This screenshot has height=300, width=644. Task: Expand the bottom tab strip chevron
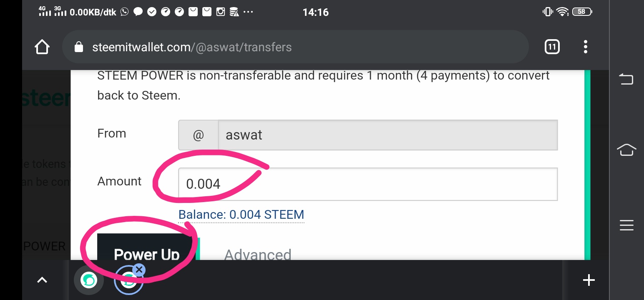pyautogui.click(x=42, y=280)
